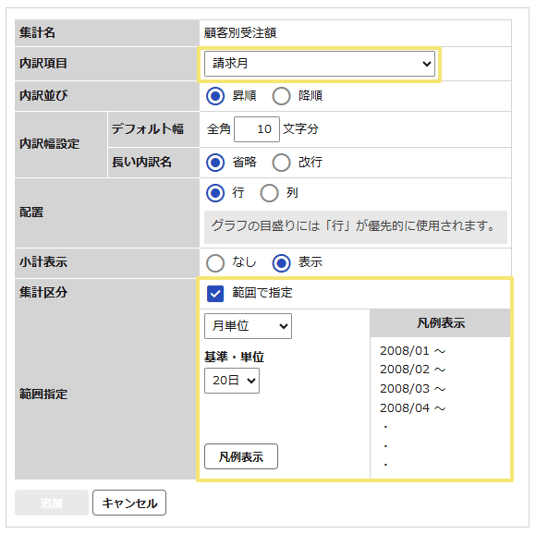Click the 顧客別受注額 aggregate name text
Image resolution: width=536 pixels, height=534 pixels.
[240, 33]
